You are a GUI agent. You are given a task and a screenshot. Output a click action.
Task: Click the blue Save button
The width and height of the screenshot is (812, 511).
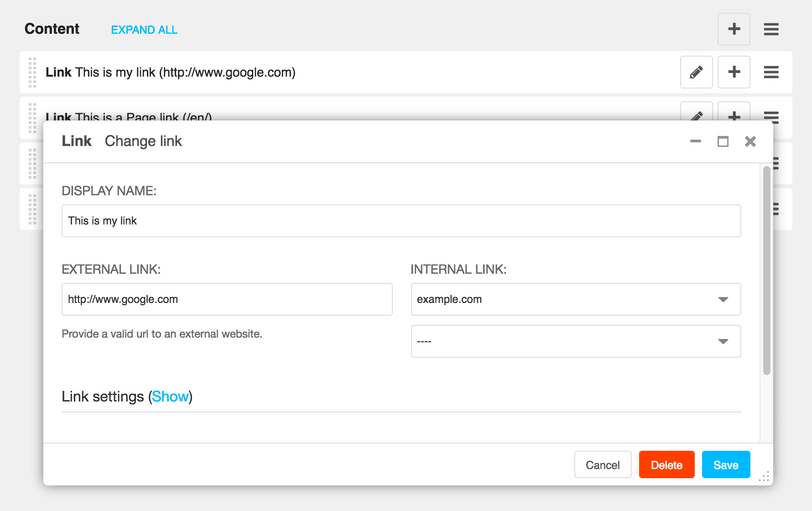tap(726, 465)
